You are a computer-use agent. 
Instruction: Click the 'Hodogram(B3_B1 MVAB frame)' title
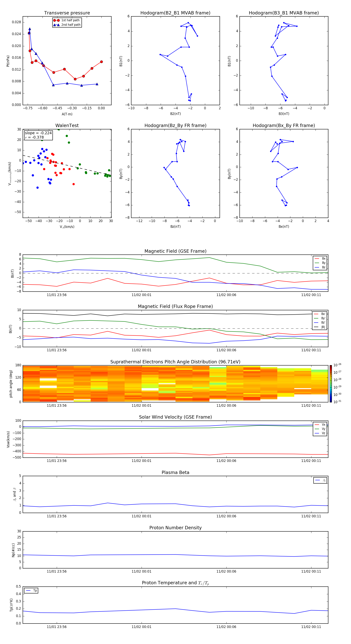pos(284,13)
